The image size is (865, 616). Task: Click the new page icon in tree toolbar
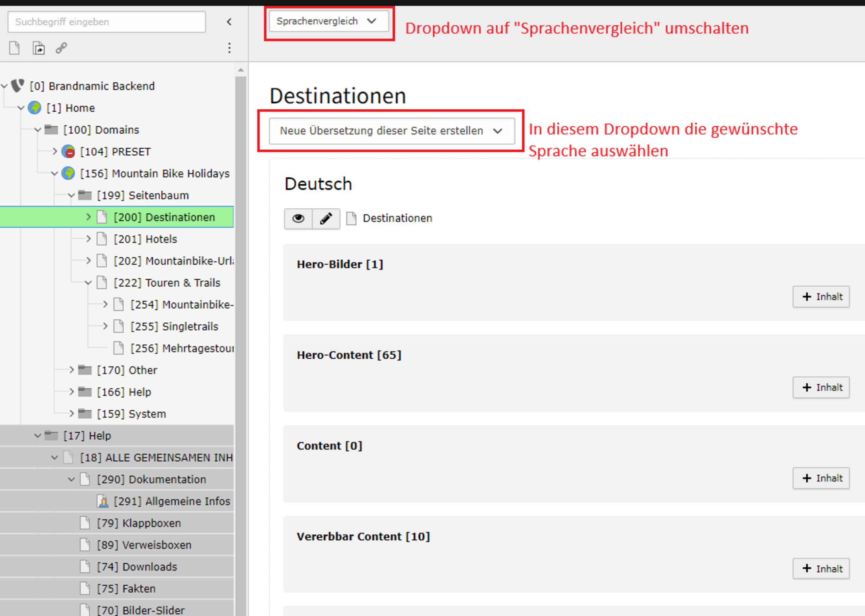15,48
